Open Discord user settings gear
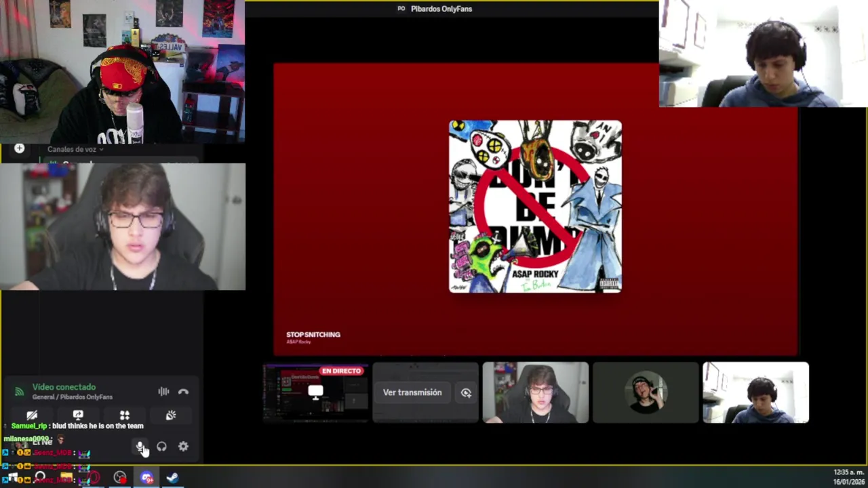 (183, 447)
